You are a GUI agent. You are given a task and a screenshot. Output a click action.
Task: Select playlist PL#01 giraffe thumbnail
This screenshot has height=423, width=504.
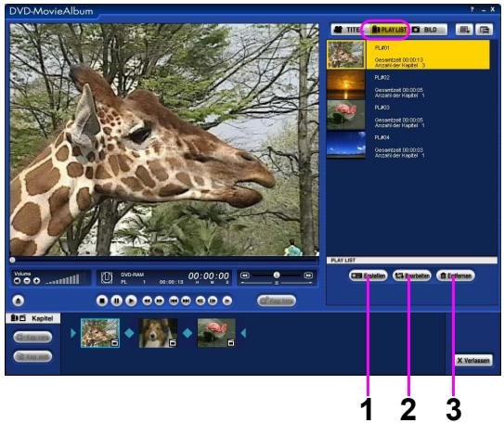(346, 55)
